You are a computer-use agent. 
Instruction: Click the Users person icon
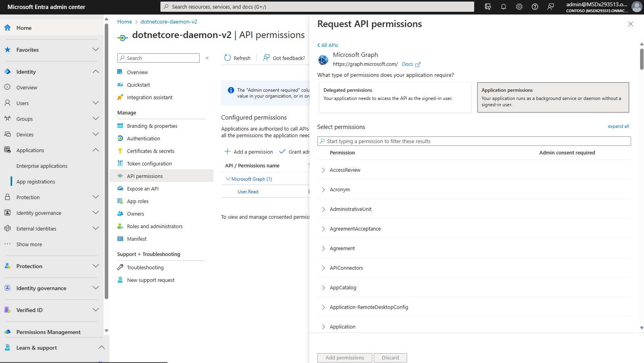click(7, 103)
